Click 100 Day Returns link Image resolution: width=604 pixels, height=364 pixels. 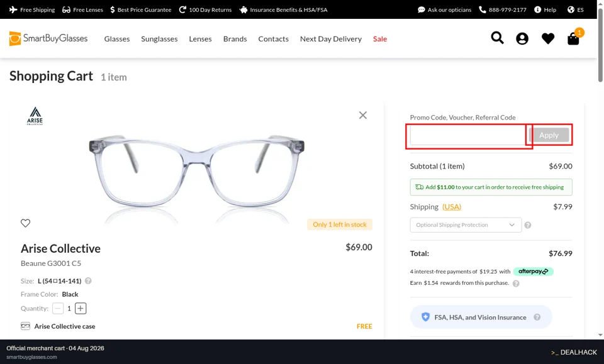(205, 9)
